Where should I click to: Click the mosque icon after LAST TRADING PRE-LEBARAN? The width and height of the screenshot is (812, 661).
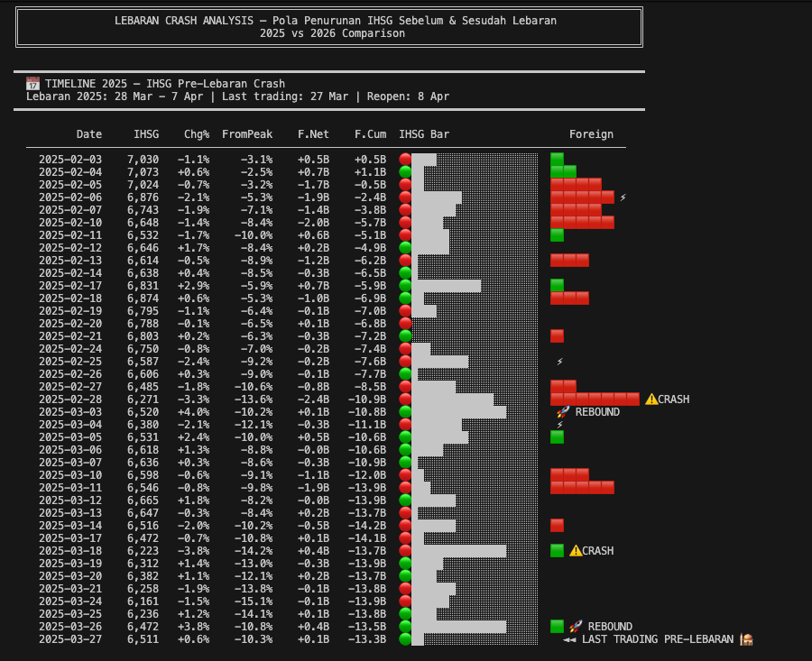click(746, 639)
